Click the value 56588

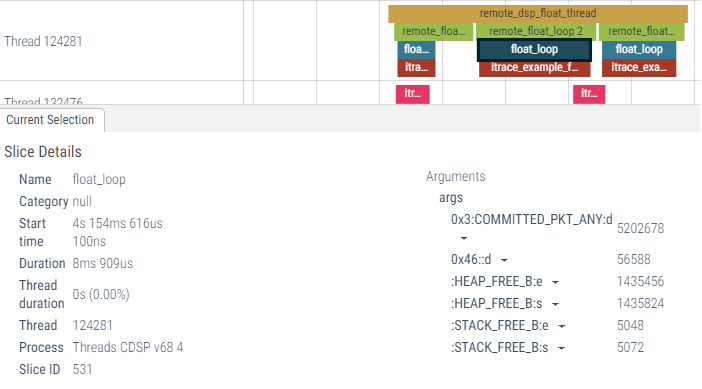(634, 259)
